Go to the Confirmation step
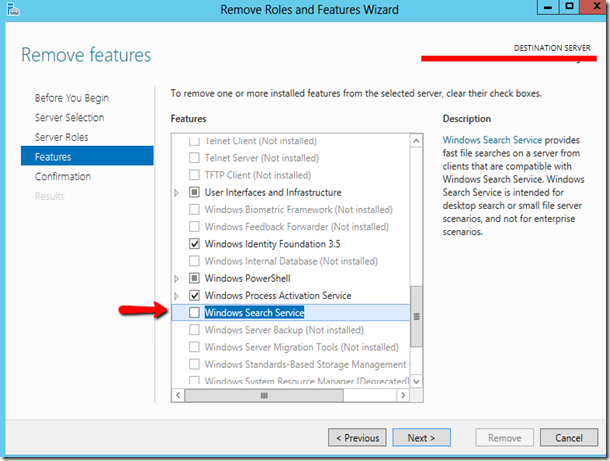The height and width of the screenshot is (461, 610). click(x=63, y=176)
